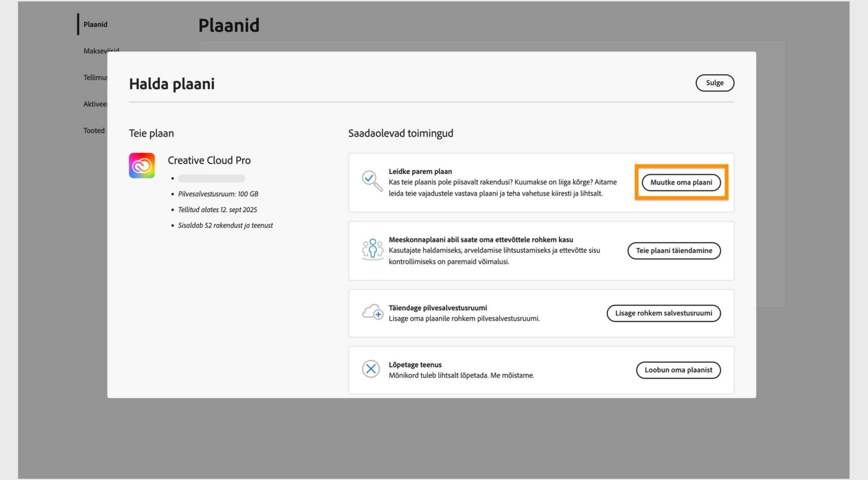Select Plaanid in the left sidebar
Screen dimensions: 868x480
(x=95, y=24)
